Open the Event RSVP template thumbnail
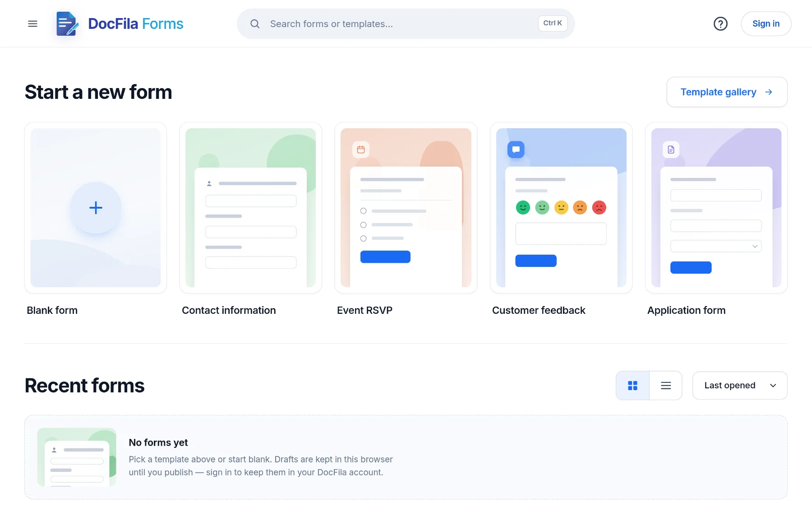Image resolution: width=812 pixels, height=508 pixels. (x=406, y=208)
